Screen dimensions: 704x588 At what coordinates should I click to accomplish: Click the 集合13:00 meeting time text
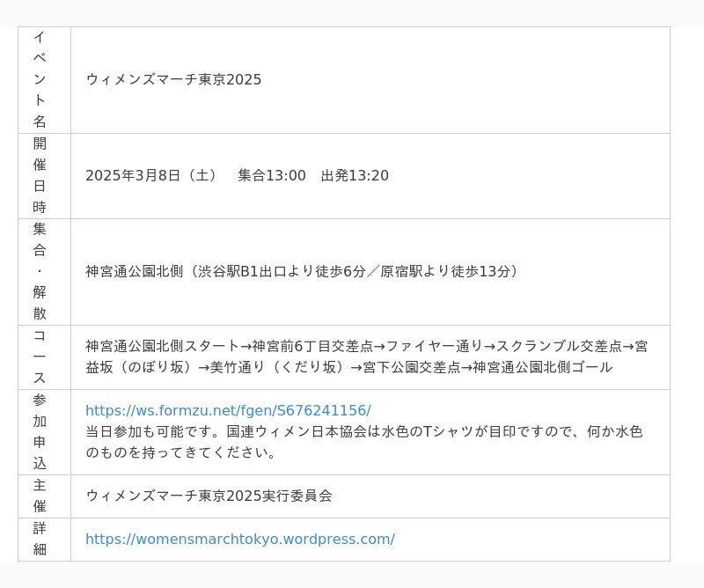point(272,175)
